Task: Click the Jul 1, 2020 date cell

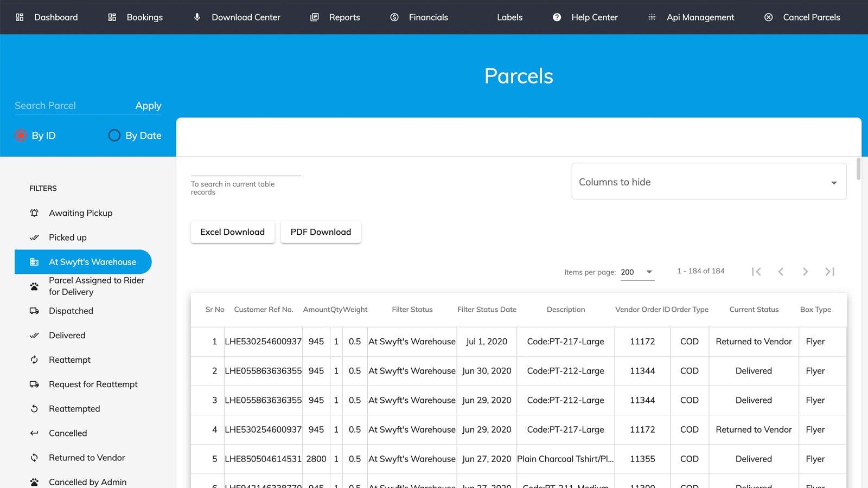Action: point(487,342)
